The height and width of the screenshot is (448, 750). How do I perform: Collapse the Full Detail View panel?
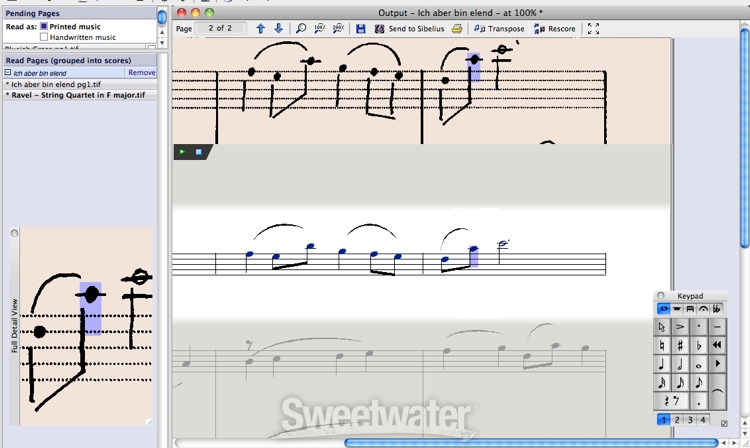click(x=14, y=233)
